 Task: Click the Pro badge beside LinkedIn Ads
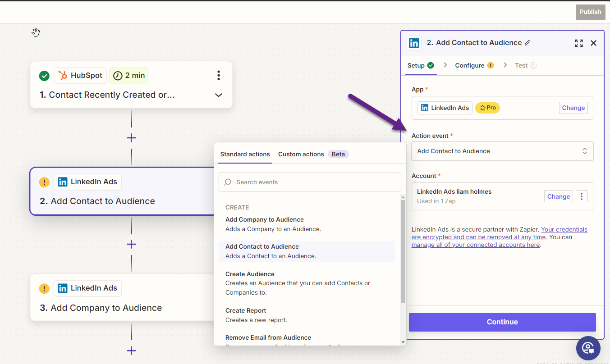487,108
